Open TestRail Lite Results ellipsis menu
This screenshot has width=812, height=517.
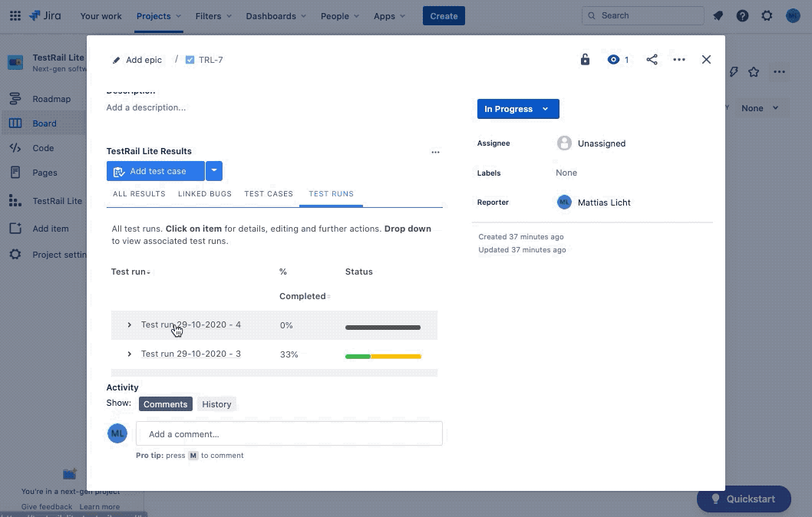(x=435, y=152)
